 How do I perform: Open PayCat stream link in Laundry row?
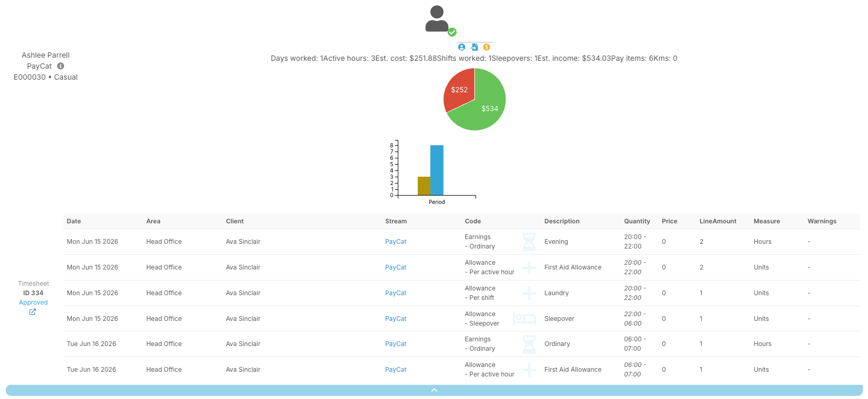pyautogui.click(x=396, y=293)
